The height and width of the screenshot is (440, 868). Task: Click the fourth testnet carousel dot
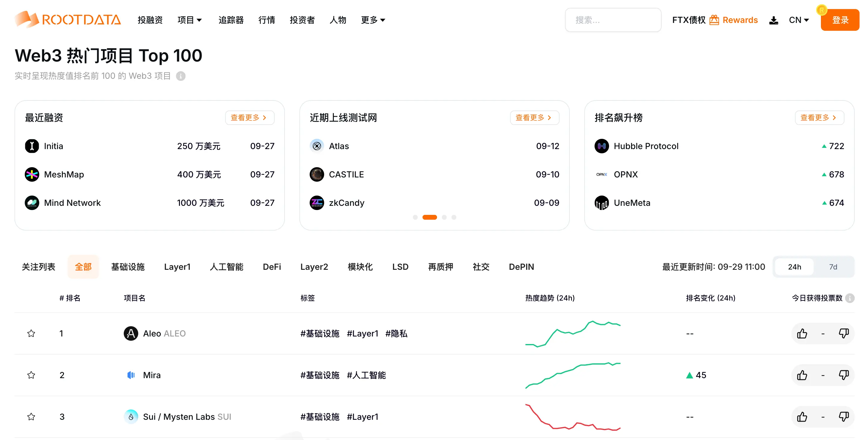click(454, 217)
